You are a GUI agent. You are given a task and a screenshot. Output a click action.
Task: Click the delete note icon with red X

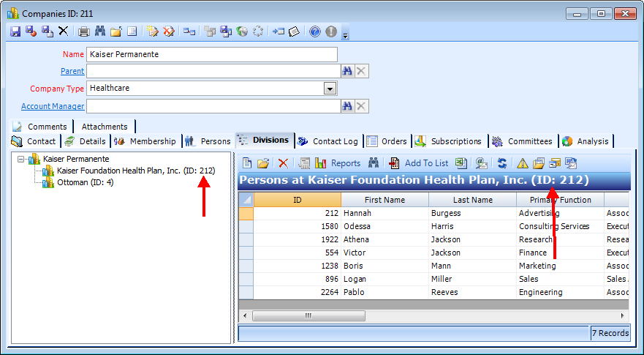pos(169,31)
